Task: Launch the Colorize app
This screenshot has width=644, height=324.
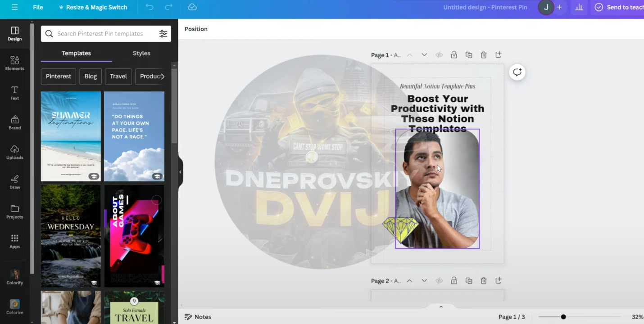Action: (15, 307)
